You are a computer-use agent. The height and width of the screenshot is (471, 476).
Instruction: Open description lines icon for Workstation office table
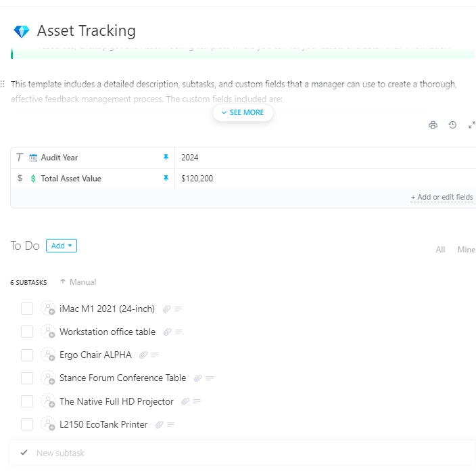[178, 332]
